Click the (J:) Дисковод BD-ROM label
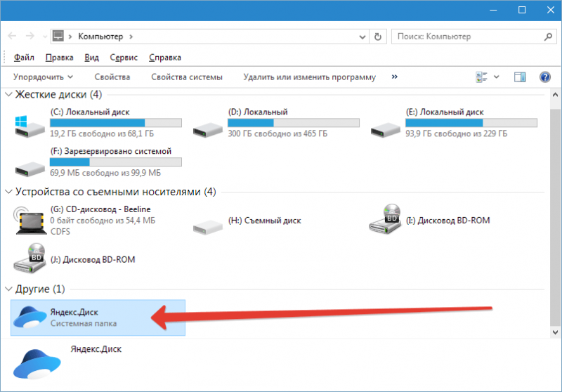The image size is (562, 392). click(x=93, y=259)
